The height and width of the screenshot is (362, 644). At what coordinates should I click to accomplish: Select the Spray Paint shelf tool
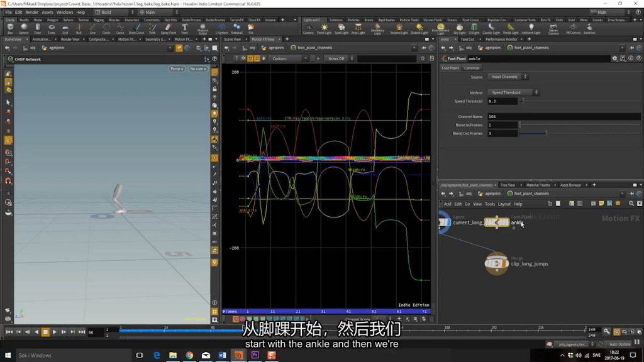(x=168, y=29)
